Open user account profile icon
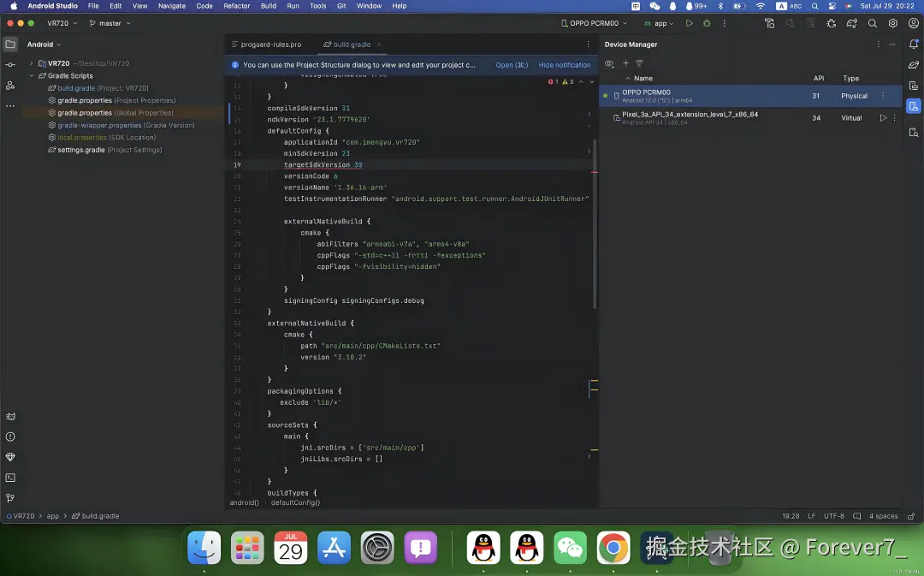 pyautogui.click(x=914, y=24)
